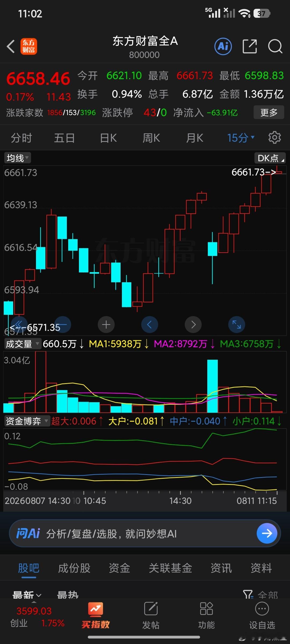Open the Ai assistant circle icon
This screenshot has width=290, height=644.
[x=223, y=46]
